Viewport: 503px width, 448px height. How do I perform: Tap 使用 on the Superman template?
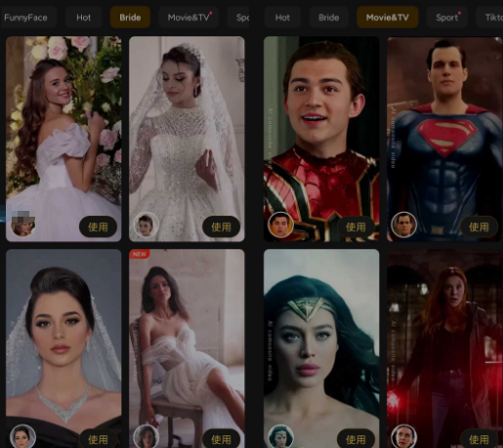[x=479, y=226]
